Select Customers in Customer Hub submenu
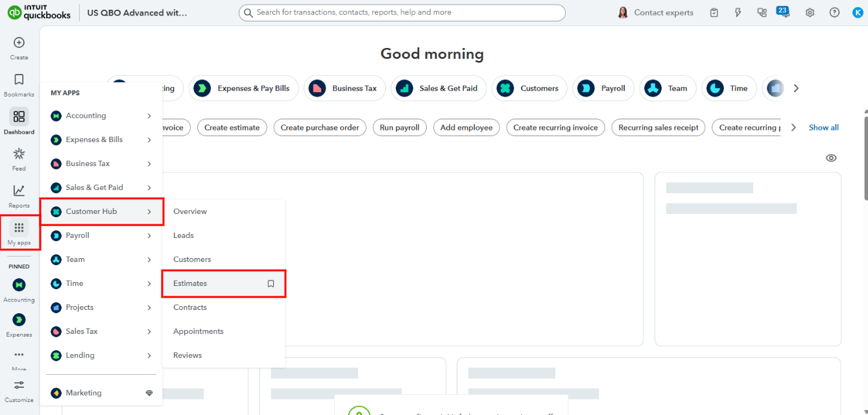The height and width of the screenshot is (415, 868). coord(223,259)
